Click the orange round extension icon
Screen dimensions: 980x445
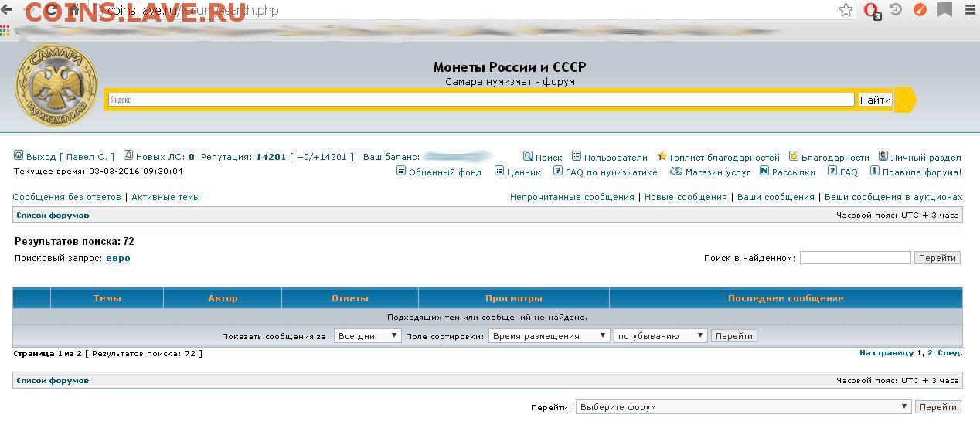click(920, 10)
